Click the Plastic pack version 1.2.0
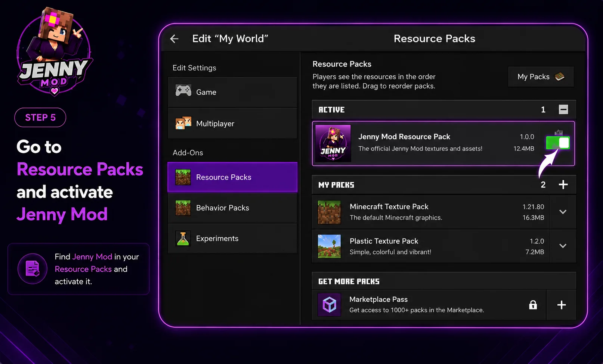Screen dimensions: 603x364 (537, 241)
